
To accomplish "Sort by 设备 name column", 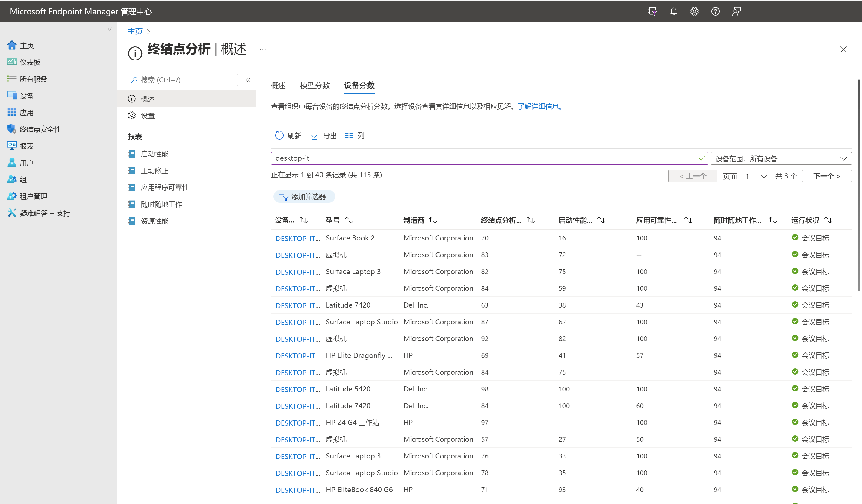I will click(303, 220).
